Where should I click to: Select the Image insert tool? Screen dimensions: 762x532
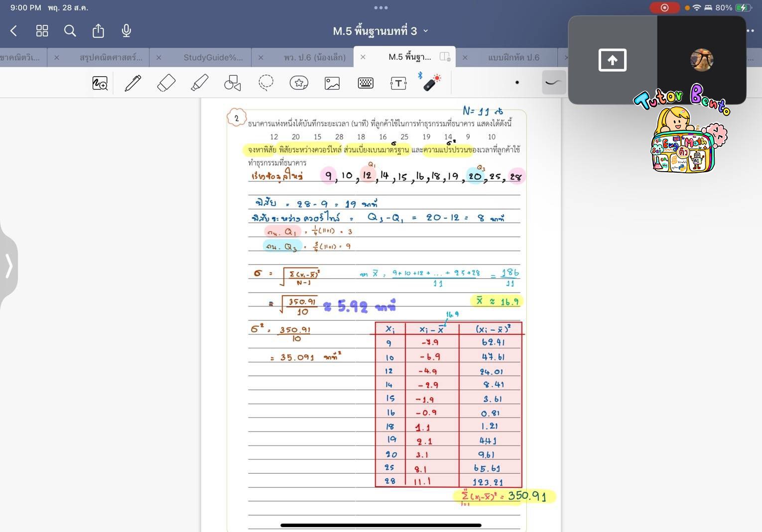coord(332,83)
